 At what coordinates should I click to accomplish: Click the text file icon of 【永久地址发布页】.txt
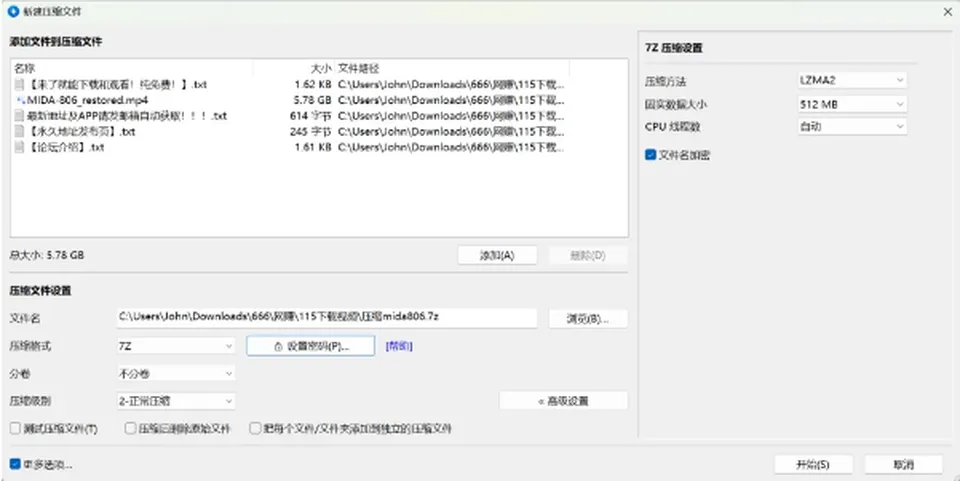pos(20,132)
